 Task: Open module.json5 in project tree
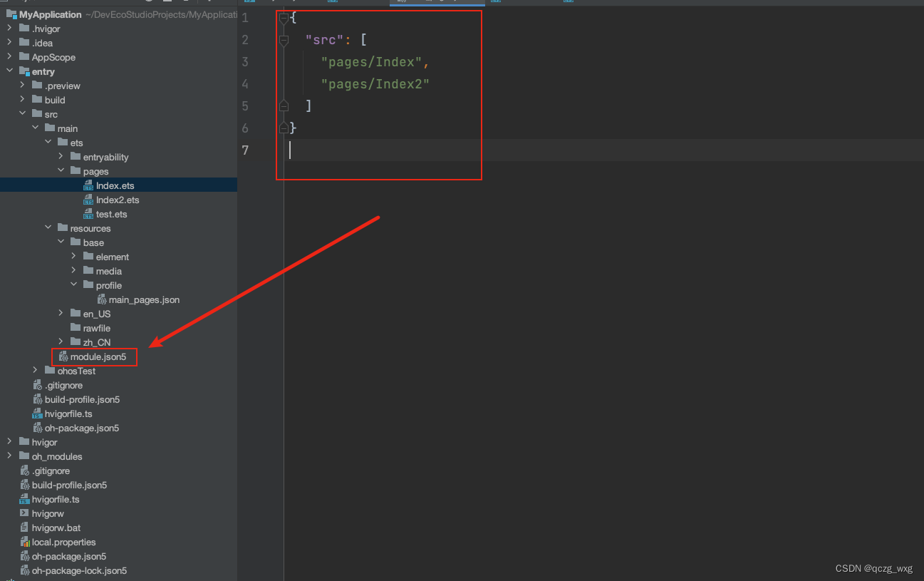(x=98, y=356)
